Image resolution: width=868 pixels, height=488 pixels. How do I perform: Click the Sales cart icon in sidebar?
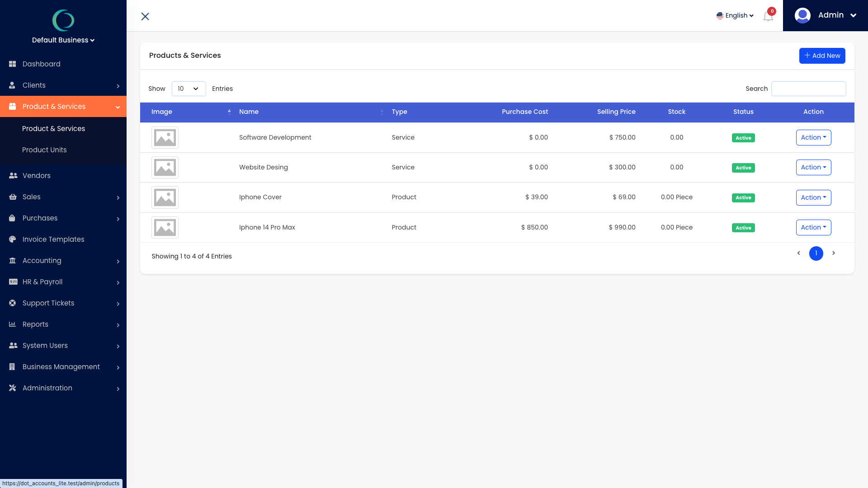point(13,197)
